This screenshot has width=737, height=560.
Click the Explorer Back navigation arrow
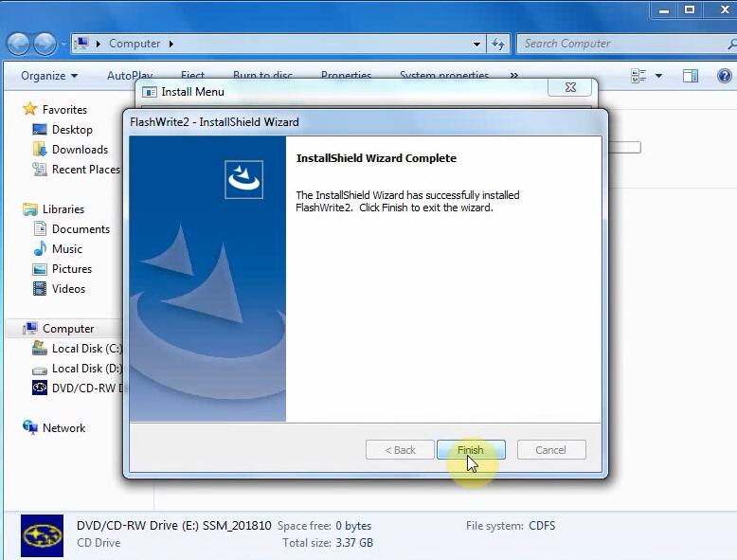coord(18,44)
